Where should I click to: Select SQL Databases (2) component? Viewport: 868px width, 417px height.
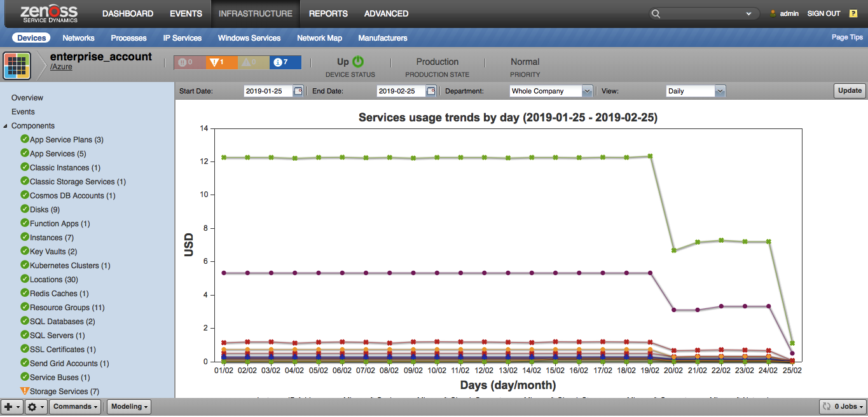click(x=62, y=322)
